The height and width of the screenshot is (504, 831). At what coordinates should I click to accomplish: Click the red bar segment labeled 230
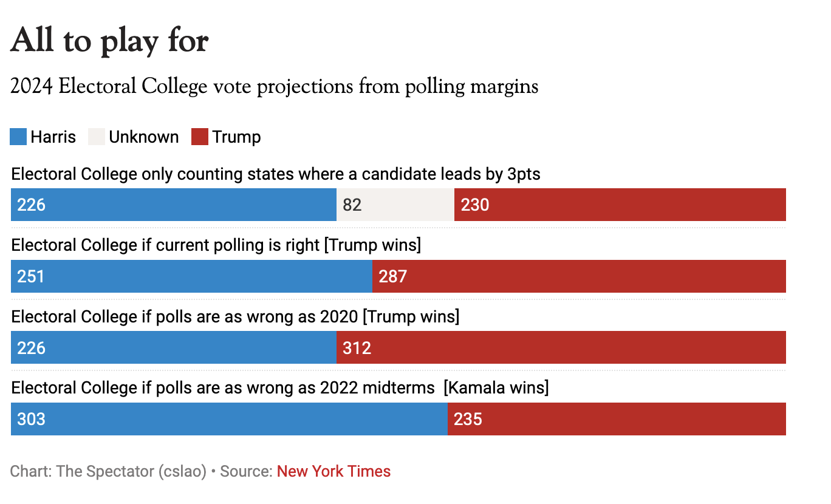pos(620,205)
